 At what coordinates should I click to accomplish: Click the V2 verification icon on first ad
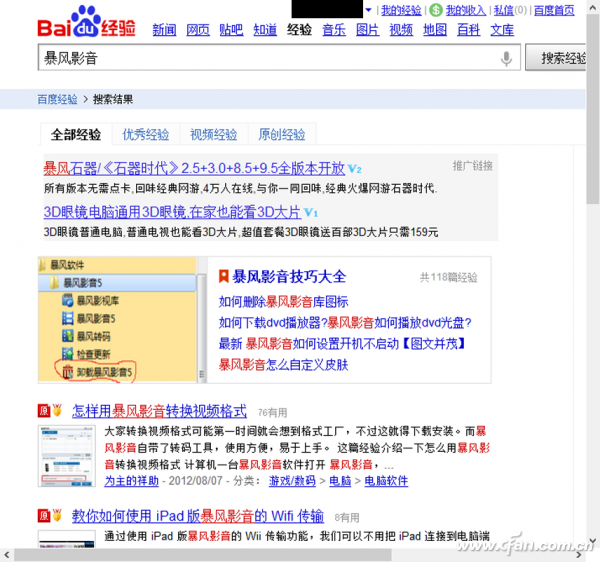[354, 169]
